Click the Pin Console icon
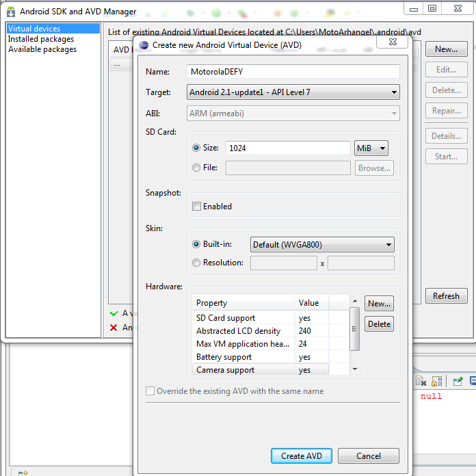This screenshot has width=476, height=476. coord(458,381)
